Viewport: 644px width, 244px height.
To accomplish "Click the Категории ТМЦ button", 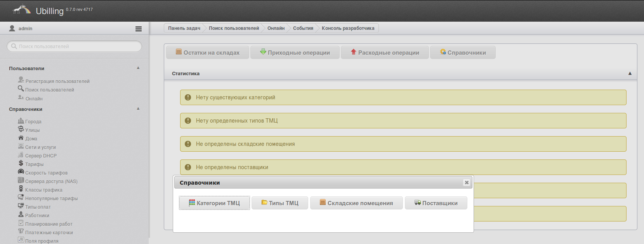I will point(214,203).
